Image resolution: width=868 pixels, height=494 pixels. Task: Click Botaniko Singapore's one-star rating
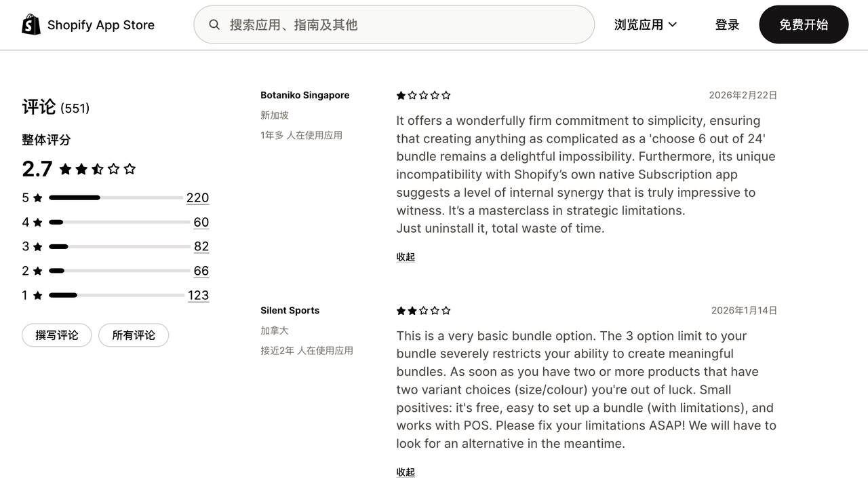(x=423, y=96)
